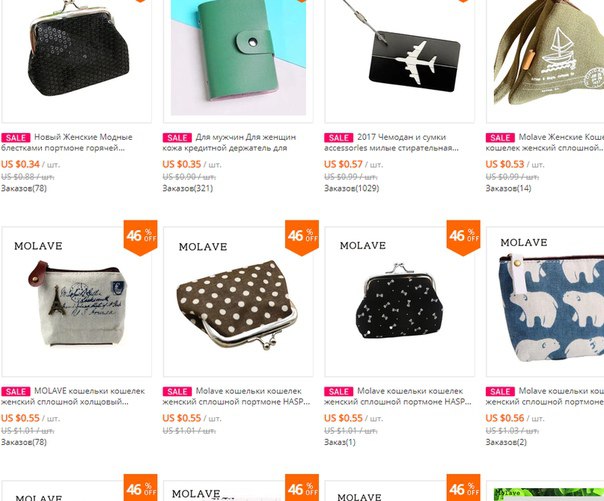Viewport: 604px width, 501px height.
Task: Click the 46% OFF badge on bow-print purse
Action: pos(463,237)
